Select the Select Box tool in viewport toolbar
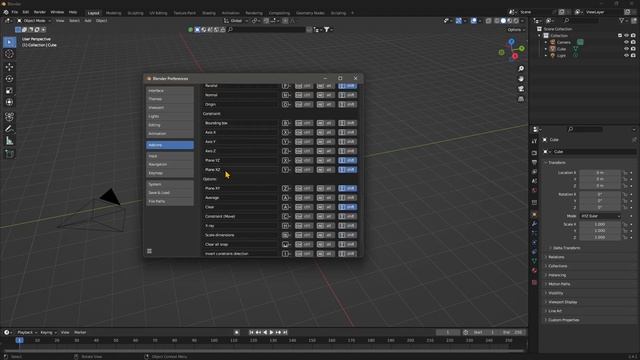This screenshot has width=640, height=360. point(9,42)
